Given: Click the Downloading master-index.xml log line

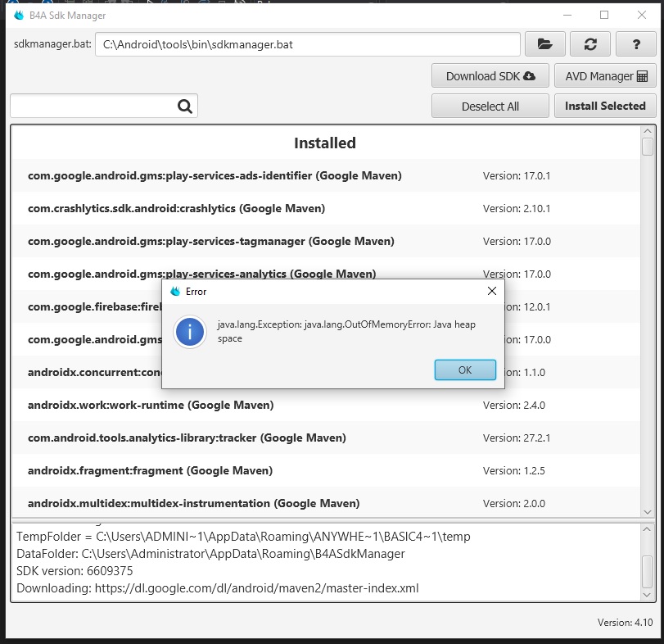Looking at the screenshot, I should tap(217, 588).
